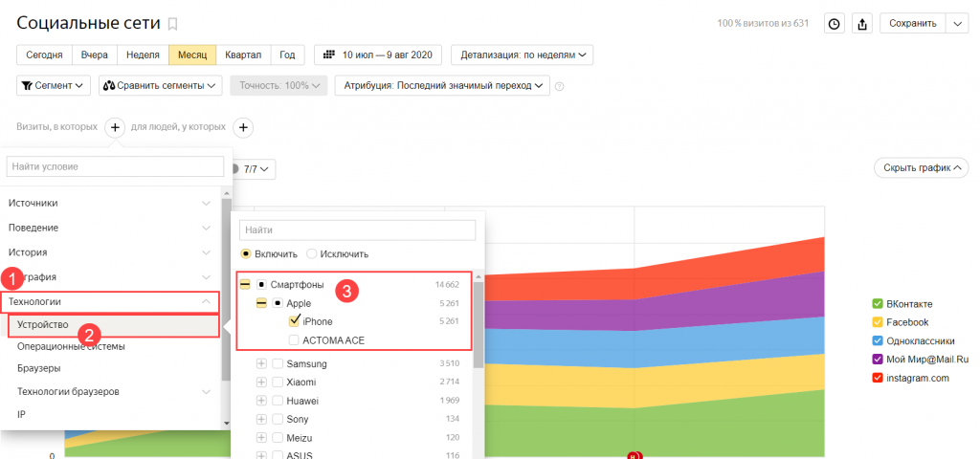The height and width of the screenshot is (459, 980).
Task: Toggle instagram.com legend checkbox
Action: coord(877,378)
